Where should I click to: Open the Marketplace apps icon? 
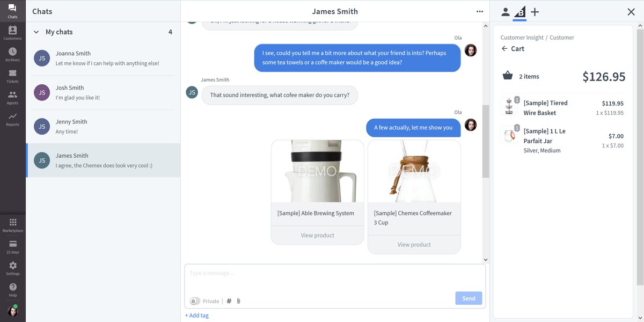click(x=12, y=225)
